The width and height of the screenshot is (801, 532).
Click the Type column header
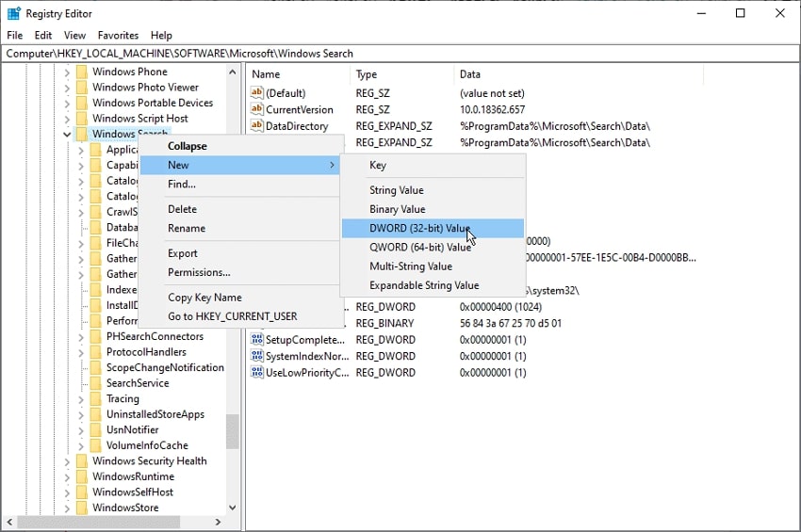point(402,74)
